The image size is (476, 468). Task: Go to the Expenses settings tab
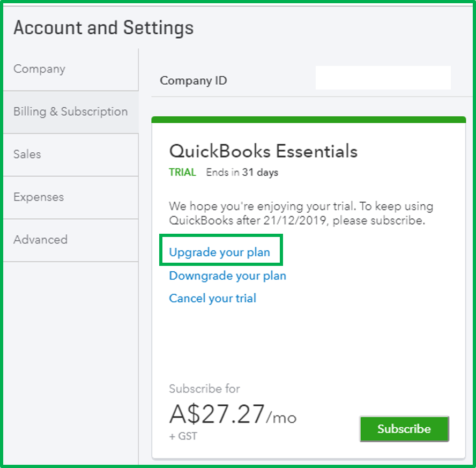tap(70, 198)
